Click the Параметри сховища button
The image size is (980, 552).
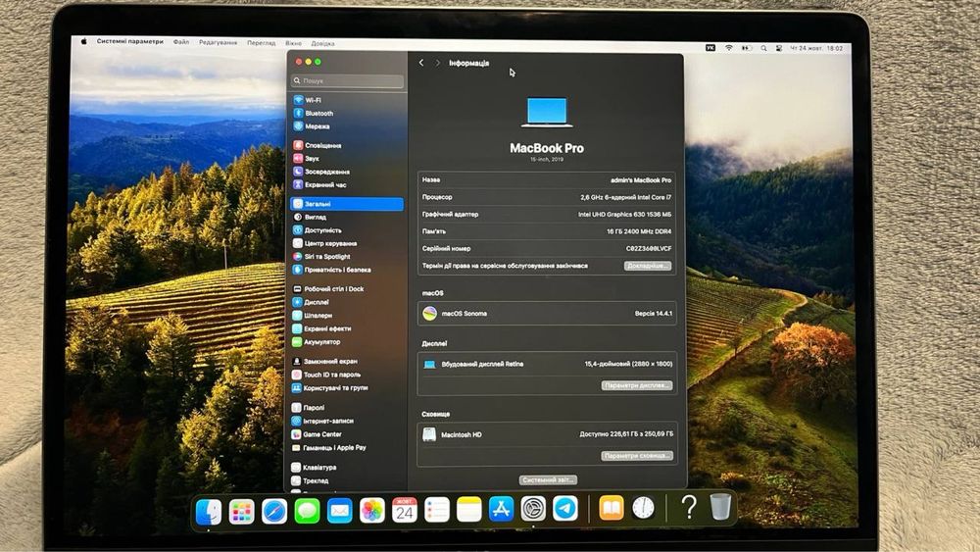[637, 456]
